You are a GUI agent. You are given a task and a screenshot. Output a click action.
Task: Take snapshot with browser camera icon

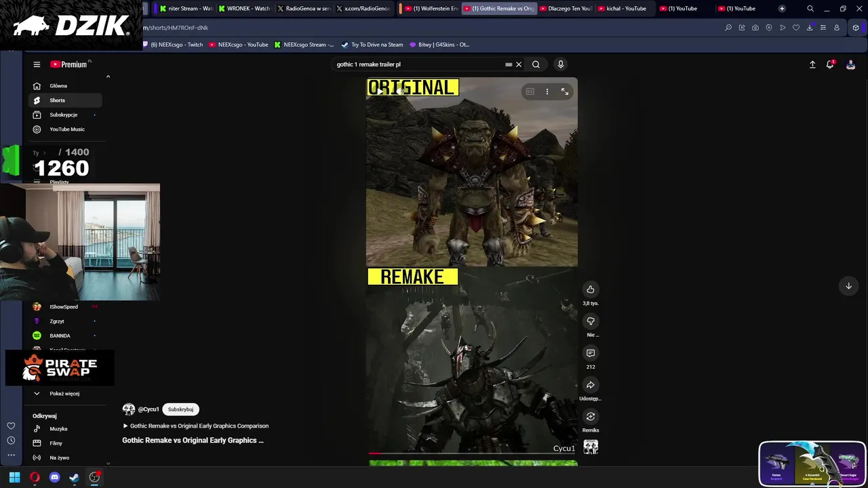tap(755, 28)
